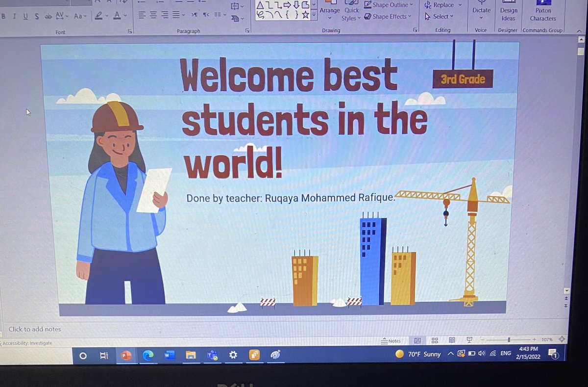Open PowerPoint from the taskbar

pos(126,356)
